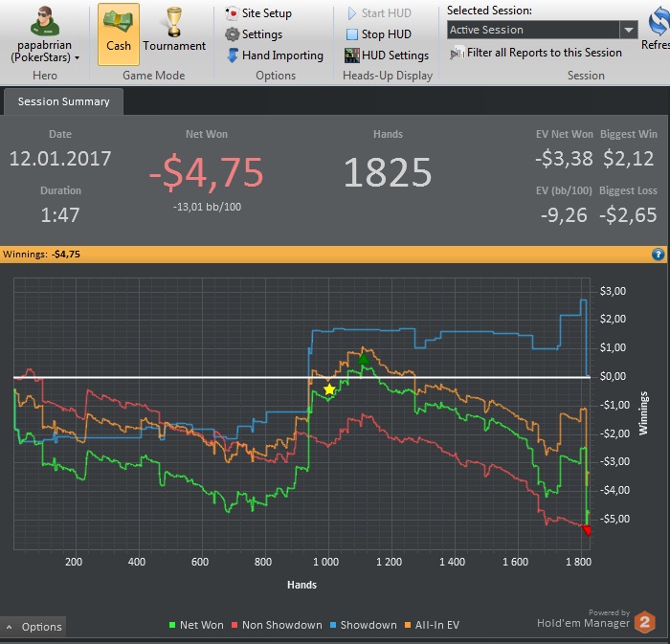
Task: Click Stop HUD button
Action: (379, 34)
